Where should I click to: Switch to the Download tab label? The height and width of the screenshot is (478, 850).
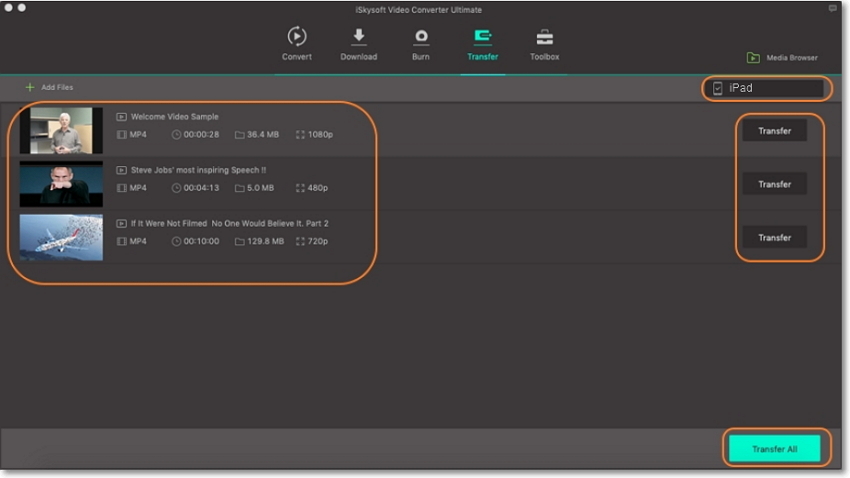pyautogui.click(x=358, y=57)
